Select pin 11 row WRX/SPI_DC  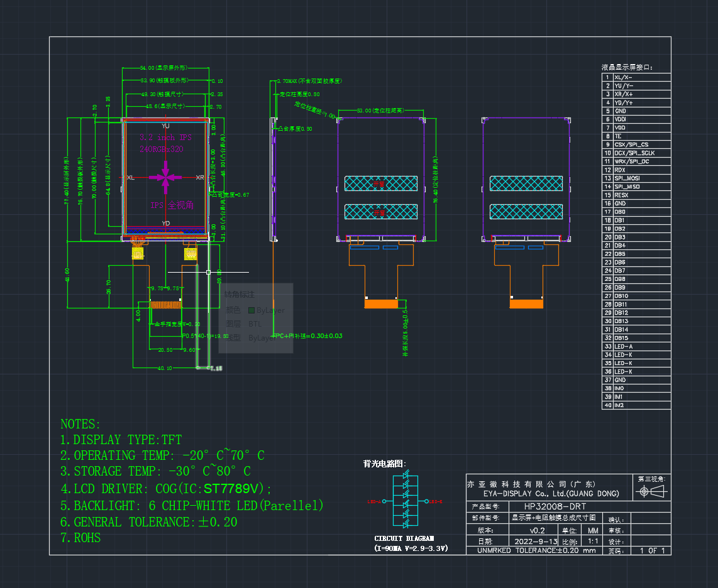point(636,161)
